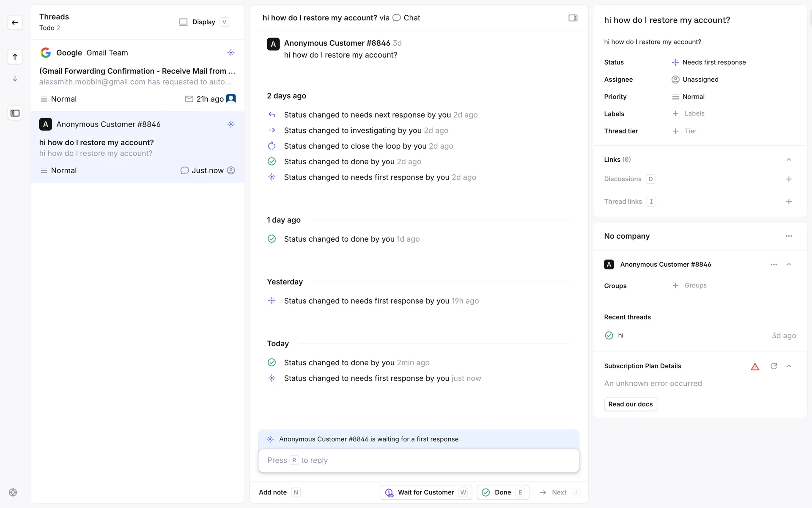This screenshot has height=508, width=812.
Task: Refresh Subscription Plan Details
Action: [774, 366]
